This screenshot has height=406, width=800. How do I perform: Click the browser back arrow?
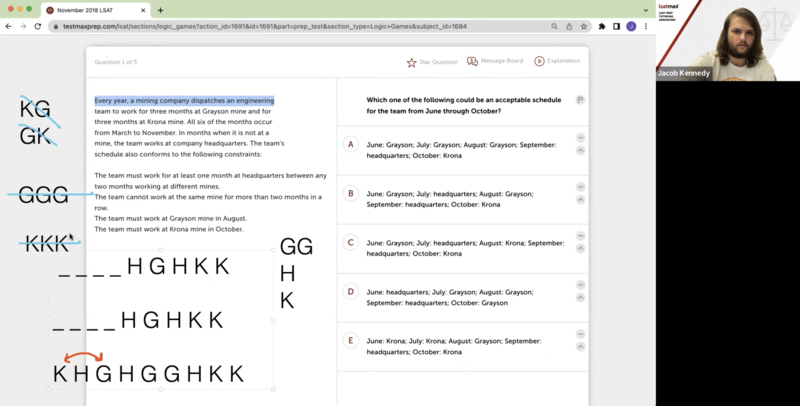tap(8, 26)
